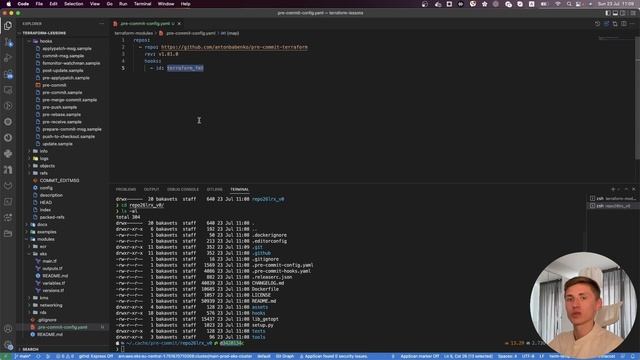Click the main branch indicator in status bar
This screenshot has width=640, height=360.
23,356
